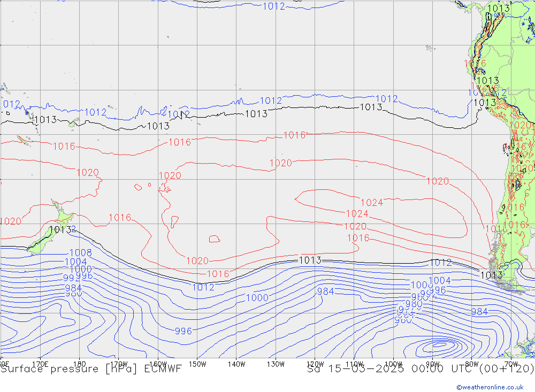Click the 80W longitude label

(472, 364)
